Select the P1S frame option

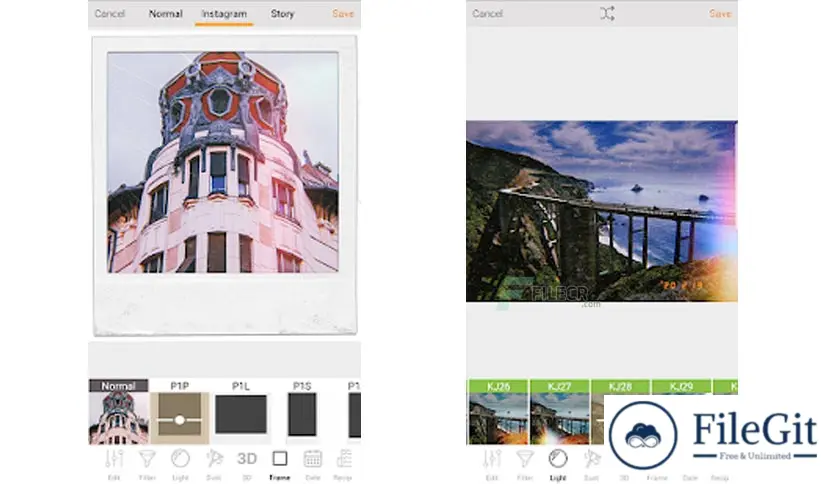[x=302, y=412]
